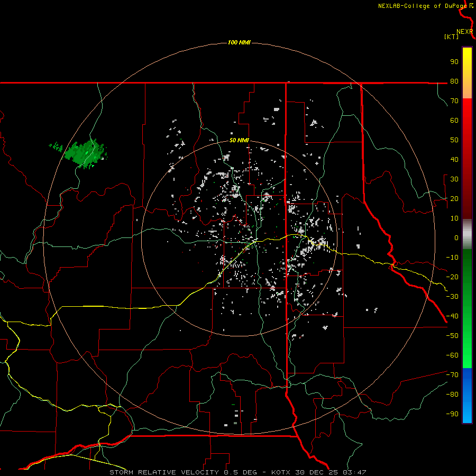This screenshot has height=476, width=476.
Task: Click the -50 value on velocity scale
Action: click(x=452, y=336)
